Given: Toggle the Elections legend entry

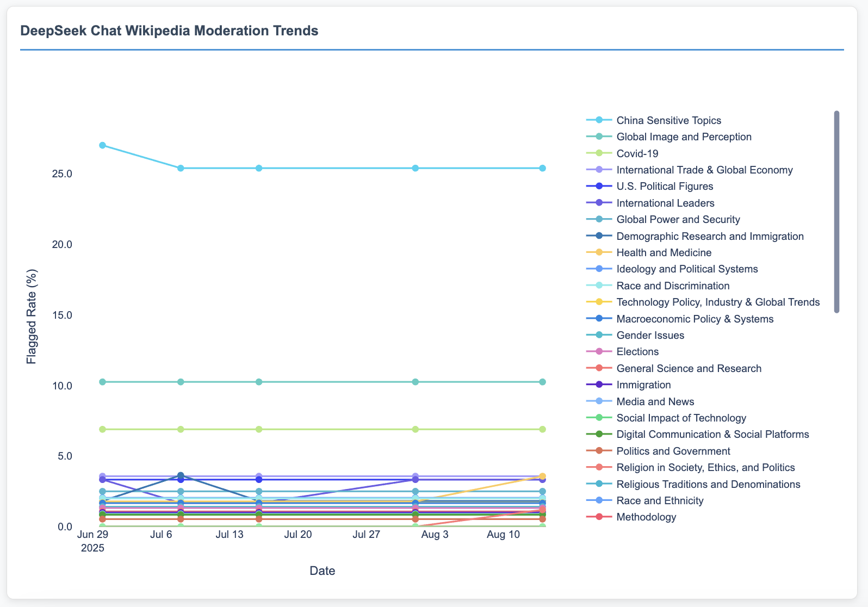Looking at the screenshot, I should pyautogui.click(x=623, y=352).
